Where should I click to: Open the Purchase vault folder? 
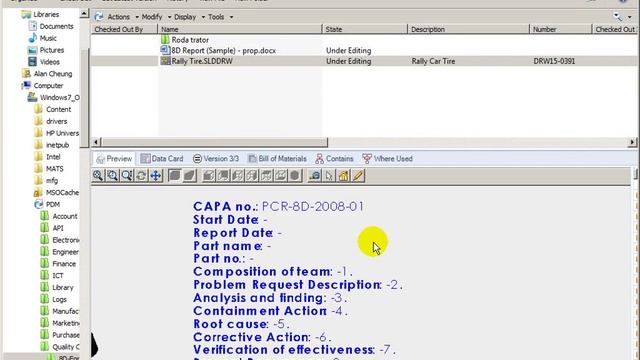[60, 335]
